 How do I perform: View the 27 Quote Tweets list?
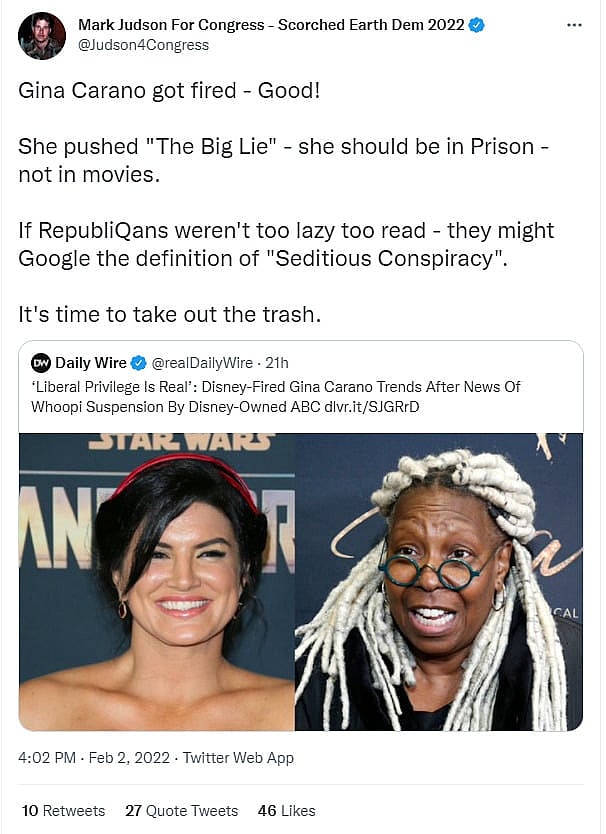click(x=182, y=811)
